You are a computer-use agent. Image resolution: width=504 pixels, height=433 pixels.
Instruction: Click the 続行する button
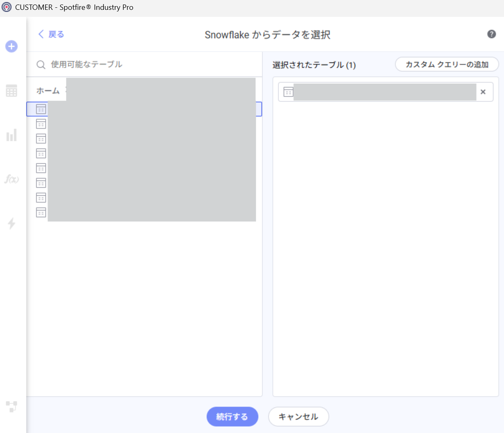[x=232, y=417]
